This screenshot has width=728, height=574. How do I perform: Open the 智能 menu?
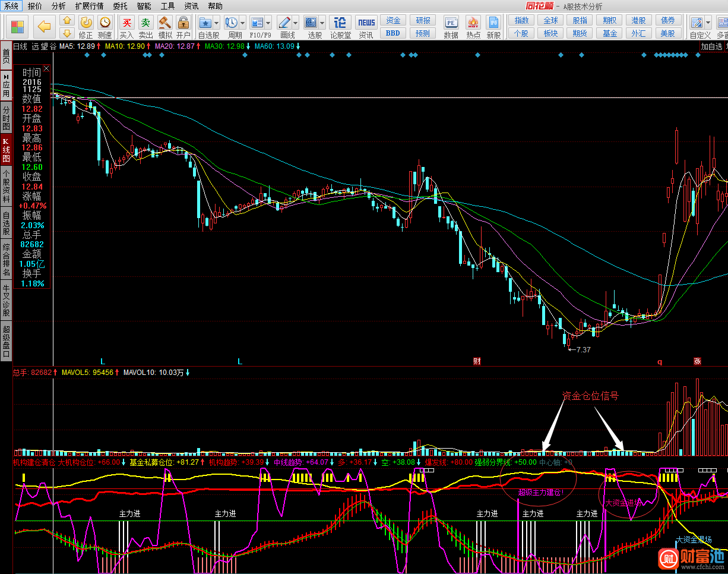click(144, 6)
